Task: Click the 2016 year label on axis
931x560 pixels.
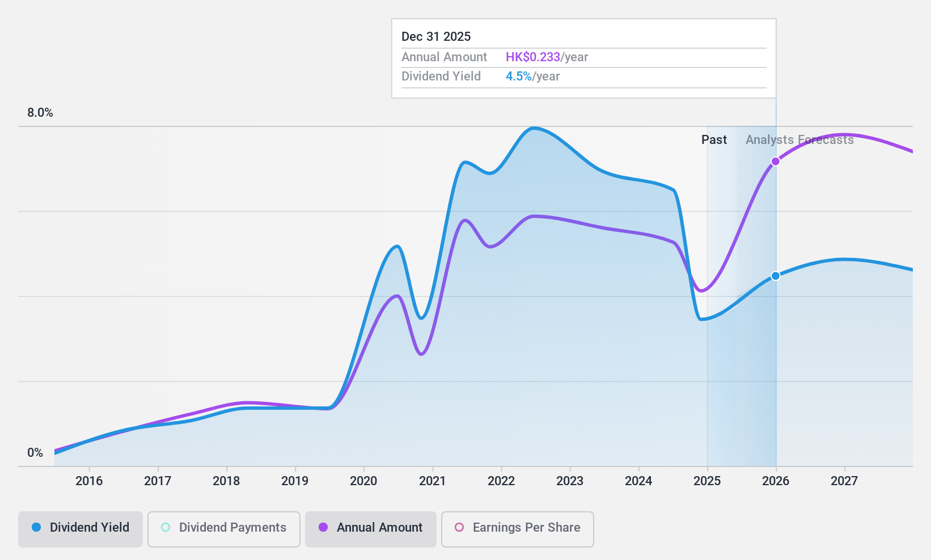Action: [x=89, y=481]
